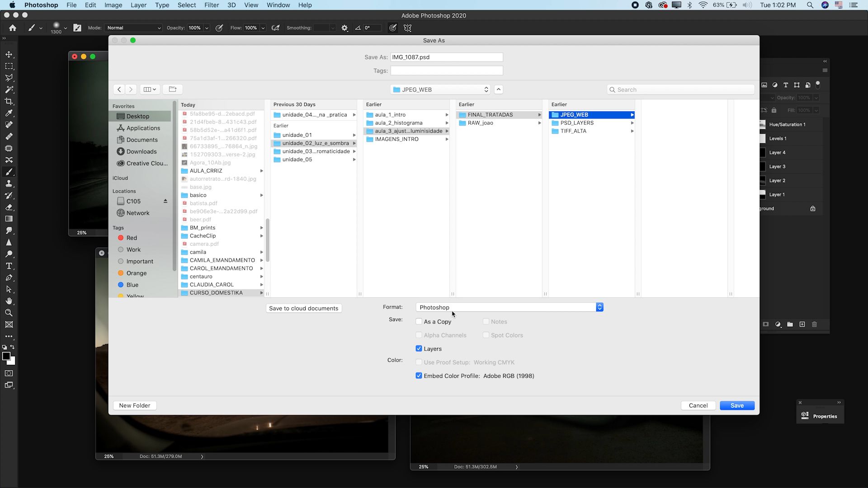Open the Filter menu

[211, 5]
